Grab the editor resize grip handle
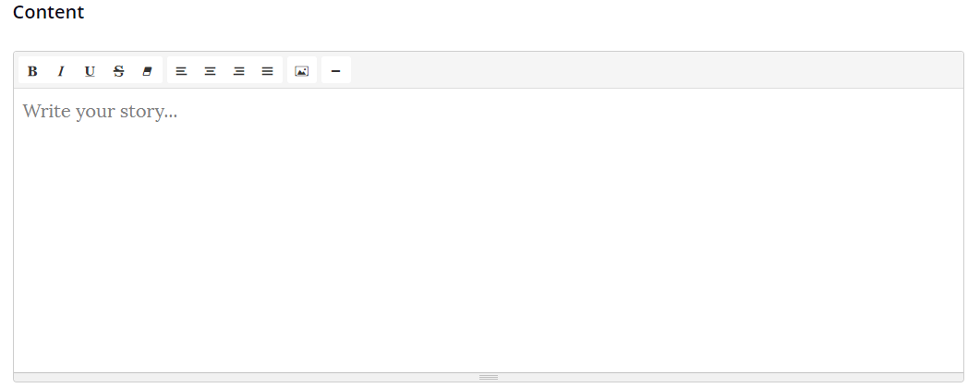This screenshot has width=980, height=388. point(488,378)
